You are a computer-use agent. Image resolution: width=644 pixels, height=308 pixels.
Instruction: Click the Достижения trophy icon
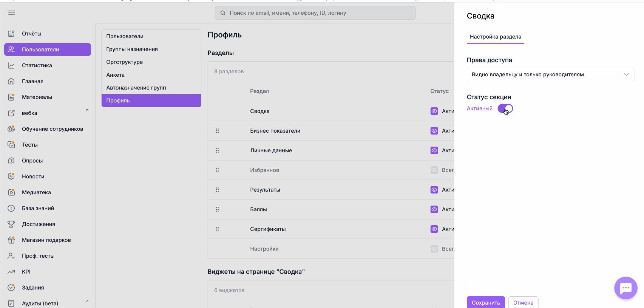tap(11, 224)
